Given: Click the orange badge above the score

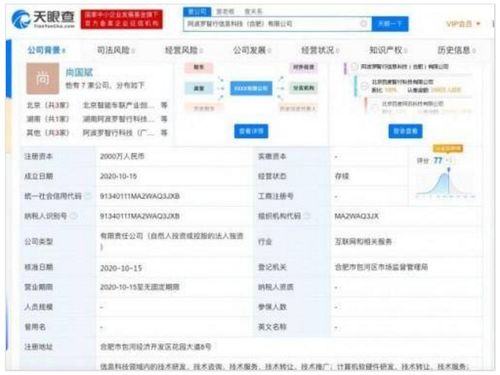Looking at the screenshot, I should coord(448,148).
